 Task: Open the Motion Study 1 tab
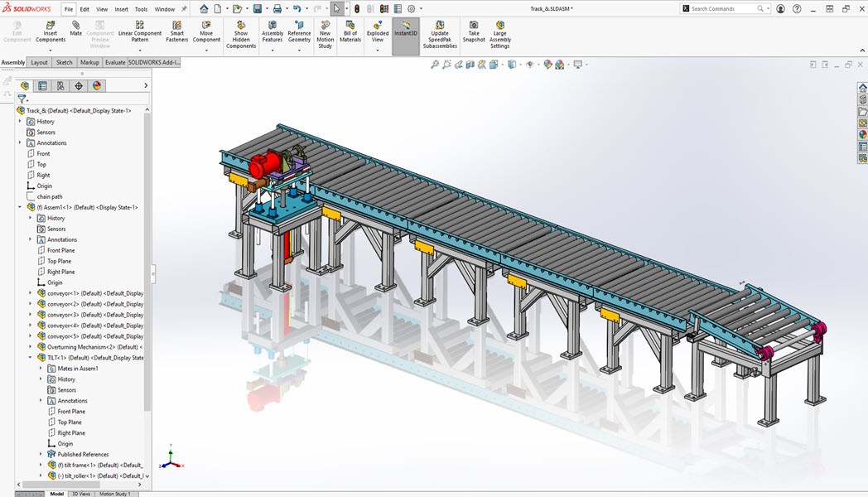[x=114, y=494]
